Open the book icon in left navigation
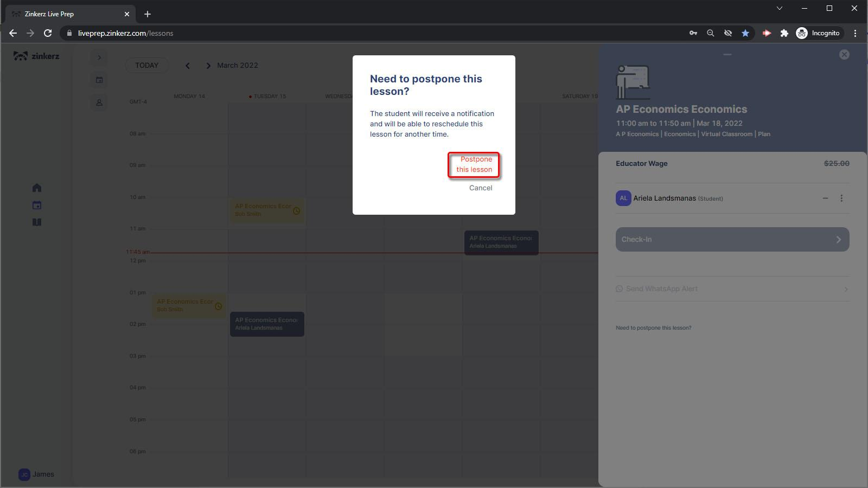 (x=37, y=222)
